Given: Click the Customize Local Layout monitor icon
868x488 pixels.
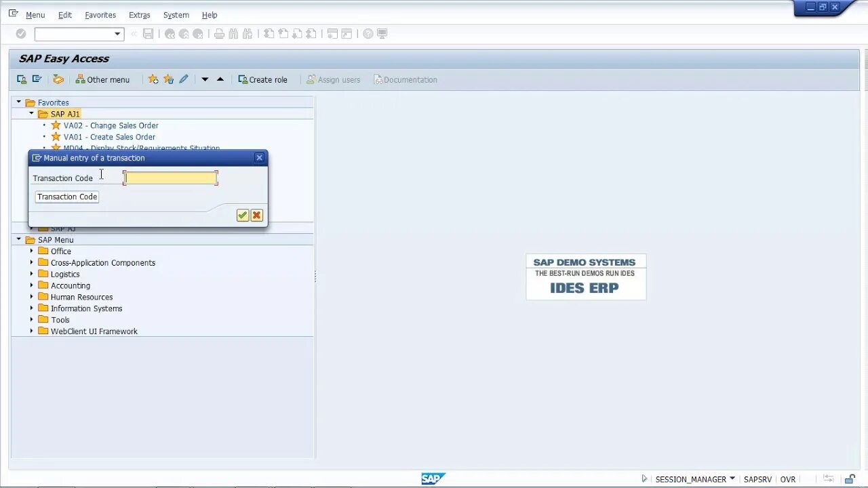Looking at the screenshot, I should point(382,34).
